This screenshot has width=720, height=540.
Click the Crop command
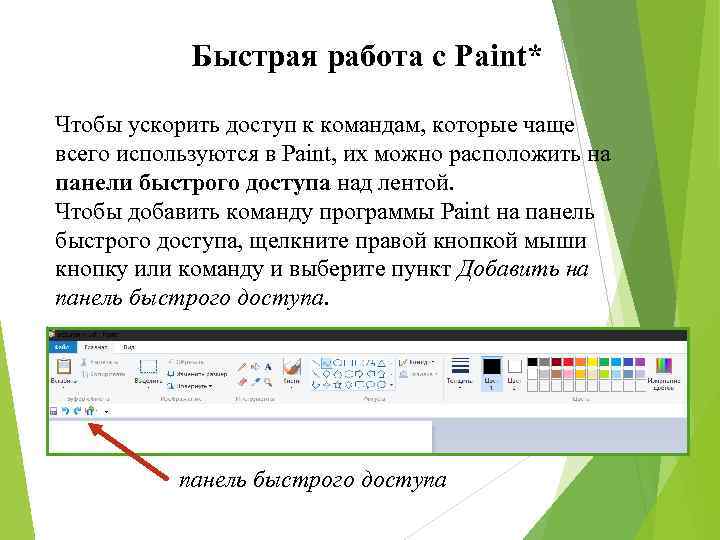click(x=186, y=362)
